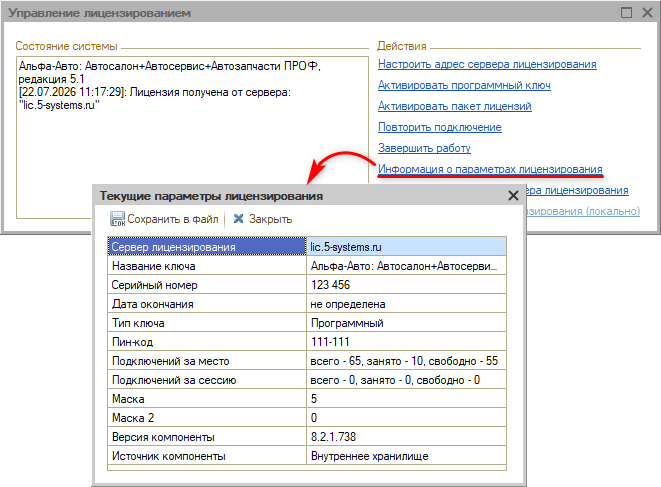The width and height of the screenshot is (661, 487).
Task: Select the Дата окончания row label
Action: coord(207,304)
